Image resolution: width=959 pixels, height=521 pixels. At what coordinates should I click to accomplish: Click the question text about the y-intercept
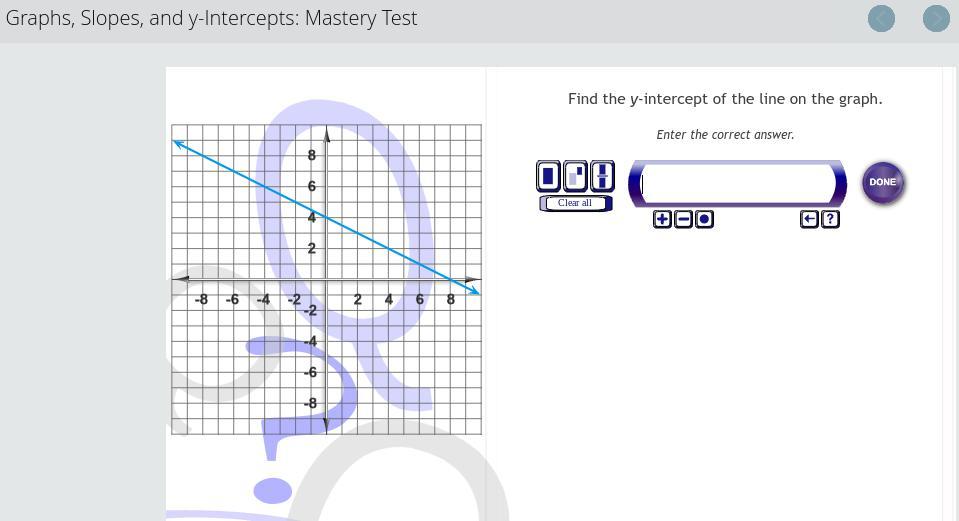point(725,99)
